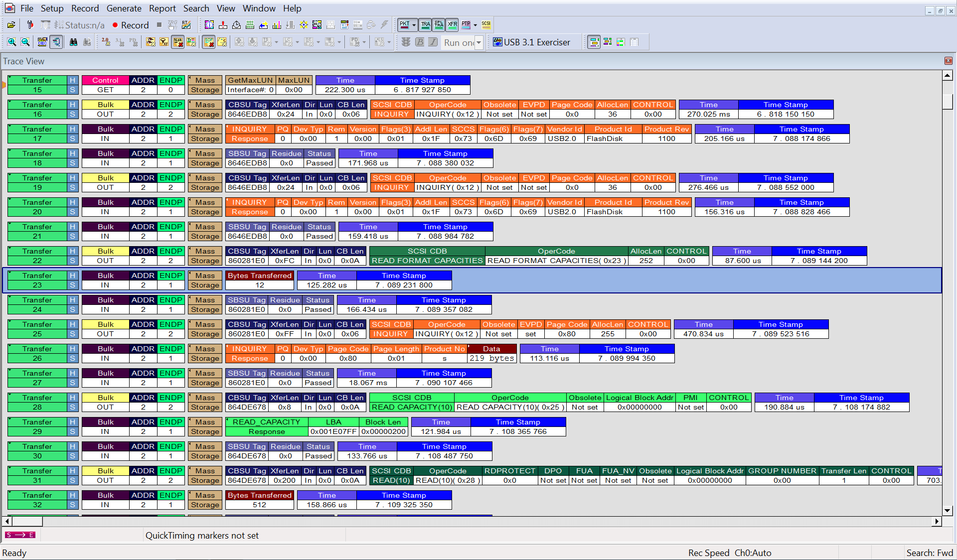
Task: Open the bar chart statistics icon
Action: coord(277,25)
